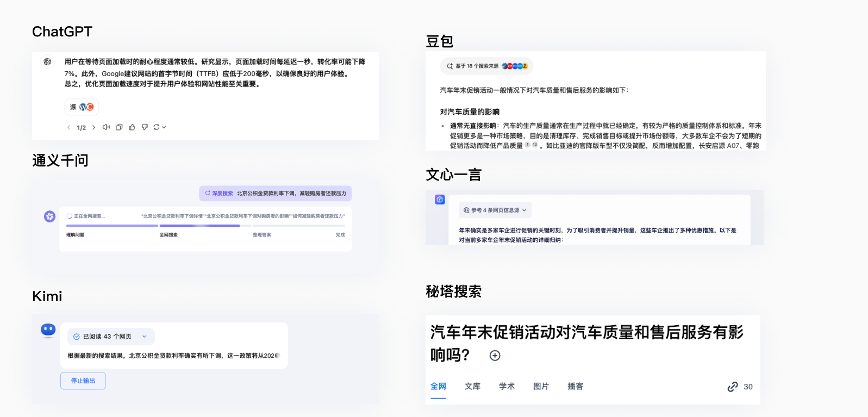Click the read aloud speaker icon
This screenshot has width=868, height=417.
106,127
